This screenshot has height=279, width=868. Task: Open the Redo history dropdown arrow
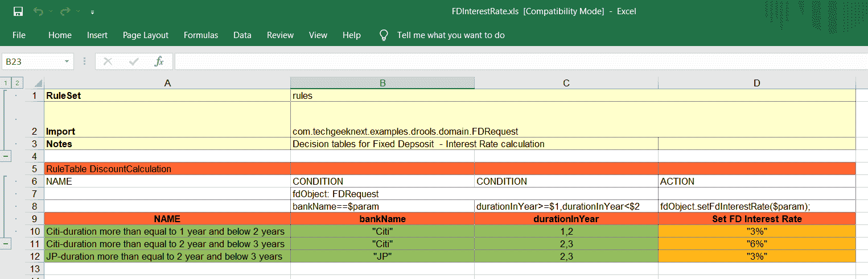[x=78, y=11]
